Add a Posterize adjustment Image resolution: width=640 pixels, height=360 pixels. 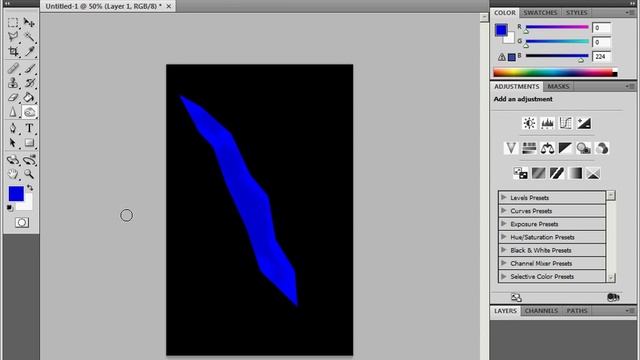point(538,173)
